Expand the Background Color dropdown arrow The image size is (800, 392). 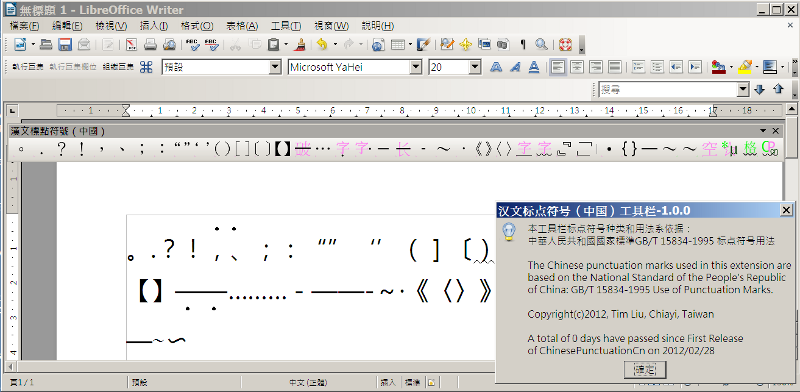point(783,67)
